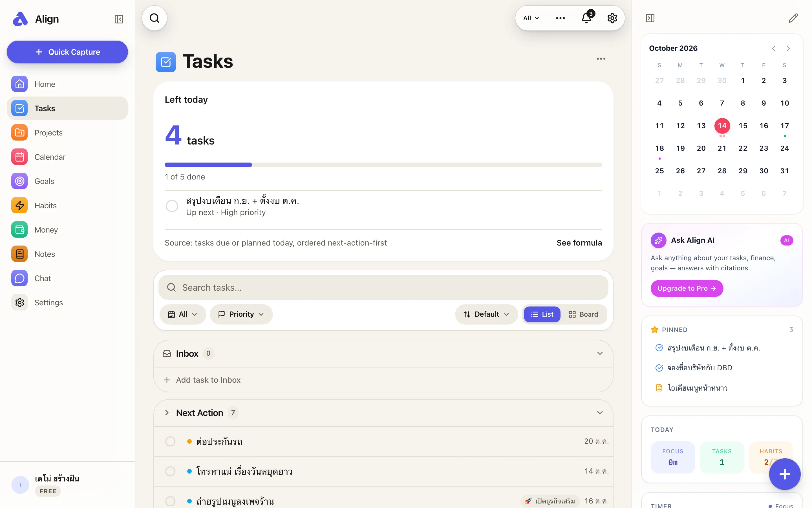Screen dimensions: 812x508
Task: Click the tasks done progress bar
Action: click(383, 165)
